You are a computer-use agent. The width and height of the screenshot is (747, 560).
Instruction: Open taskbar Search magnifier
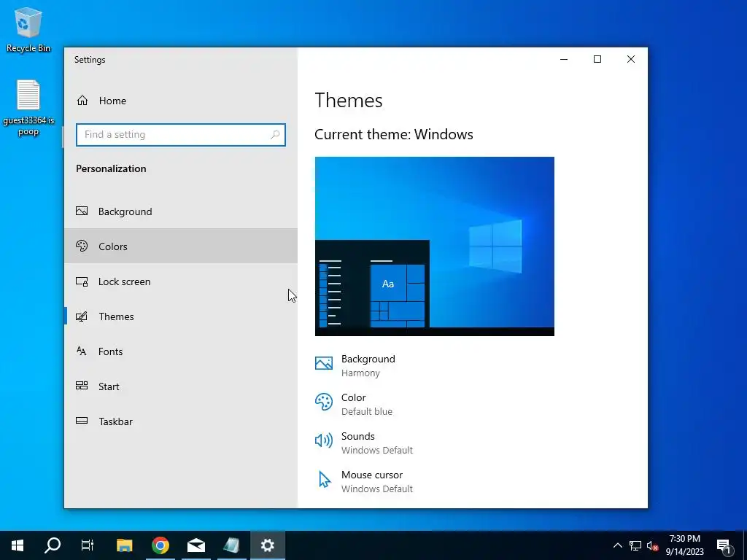(53, 545)
